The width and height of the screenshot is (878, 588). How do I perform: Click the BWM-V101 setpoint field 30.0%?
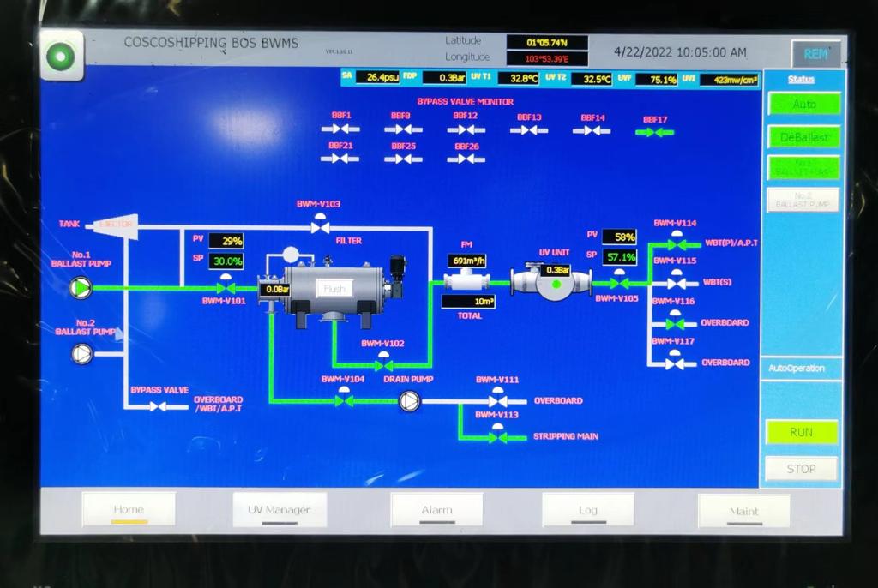(x=226, y=261)
